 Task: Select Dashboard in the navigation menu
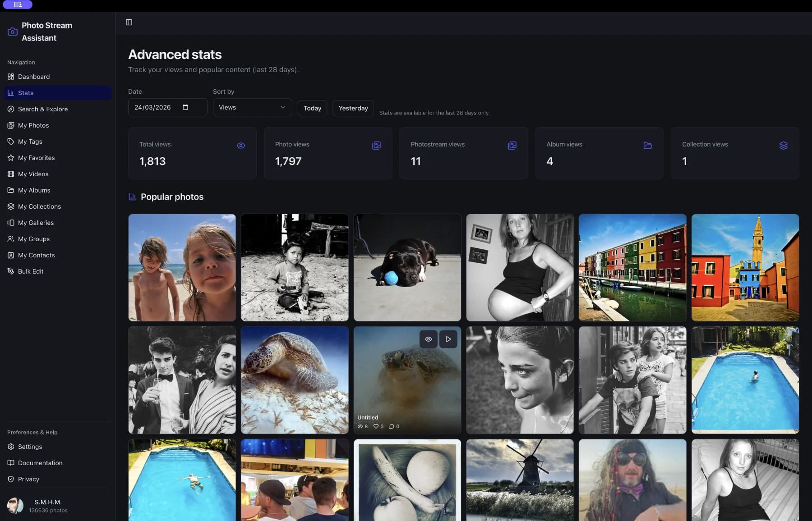coord(33,77)
